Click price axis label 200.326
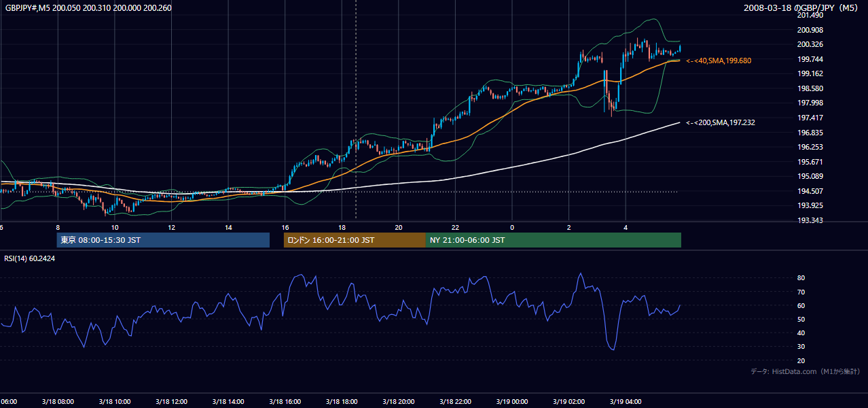 (811, 44)
